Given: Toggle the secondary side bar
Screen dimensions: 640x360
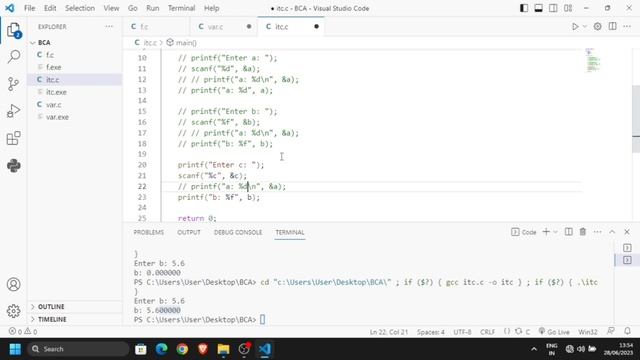Looking at the screenshot, I should (x=553, y=8).
